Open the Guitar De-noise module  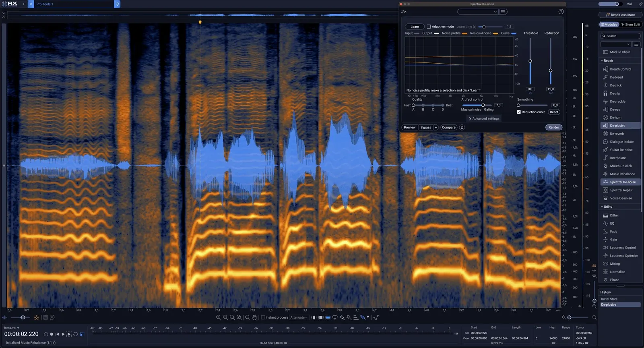620,150
